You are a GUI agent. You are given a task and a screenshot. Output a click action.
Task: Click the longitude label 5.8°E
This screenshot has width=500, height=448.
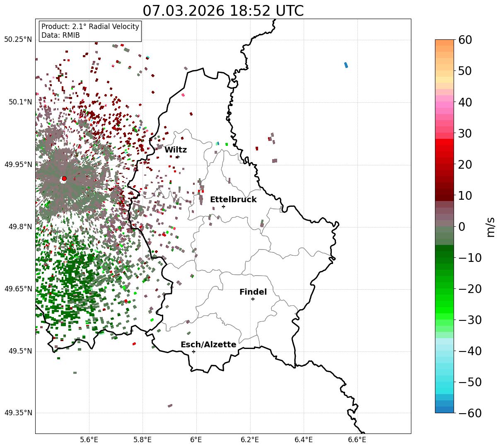pos(143,440)
